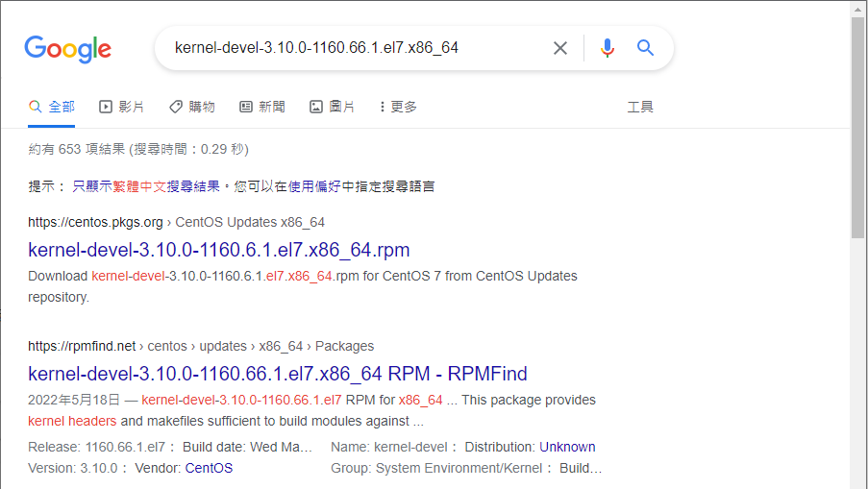Open the kernel-devel-3.10.0-1160.66.1 RPMFind result
This screenshot has width=868, height=489.
(278, 374)
